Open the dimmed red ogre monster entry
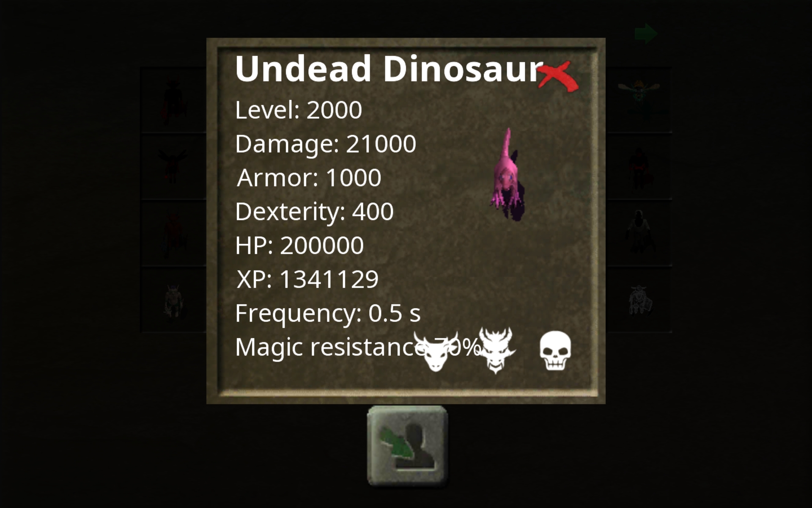812x508 pixels. (x=639, y=168)
